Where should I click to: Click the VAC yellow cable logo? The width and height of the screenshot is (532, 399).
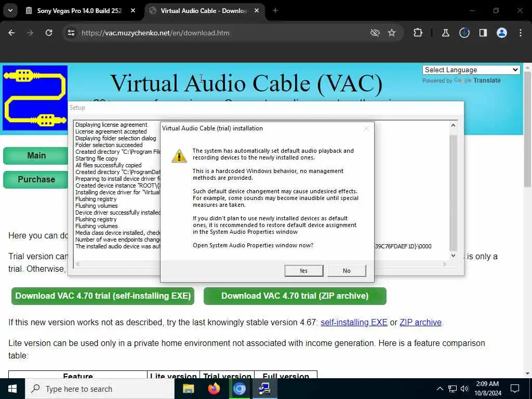(x=35, y=98)
